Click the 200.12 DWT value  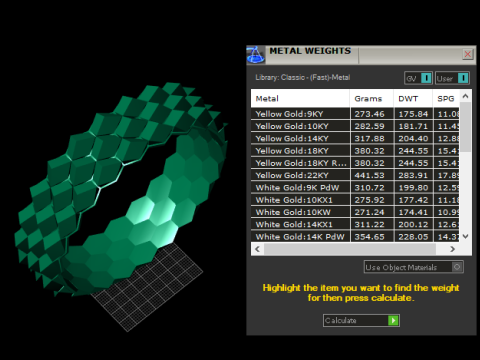coord(413,225)
